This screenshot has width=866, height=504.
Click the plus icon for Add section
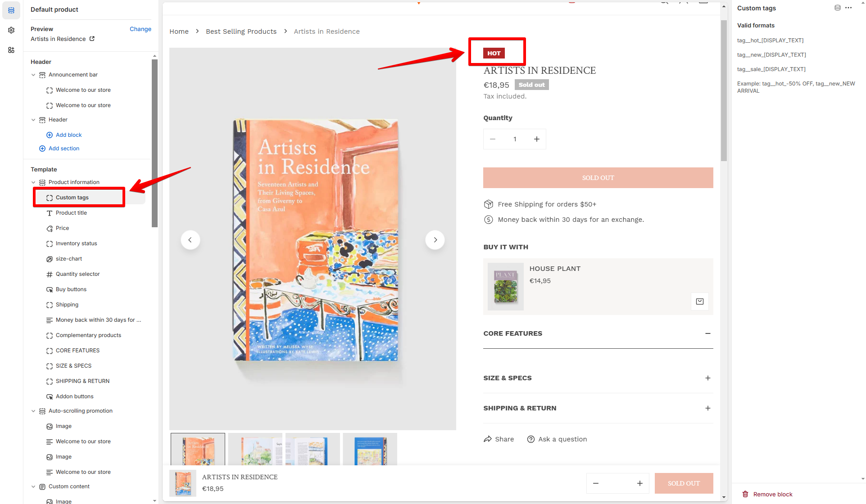click(x=42, y=148)
